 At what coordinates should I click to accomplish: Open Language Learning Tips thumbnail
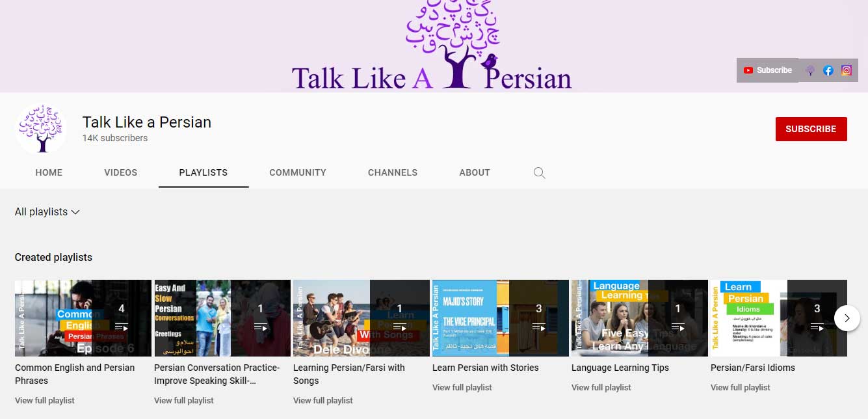point(640,318)
